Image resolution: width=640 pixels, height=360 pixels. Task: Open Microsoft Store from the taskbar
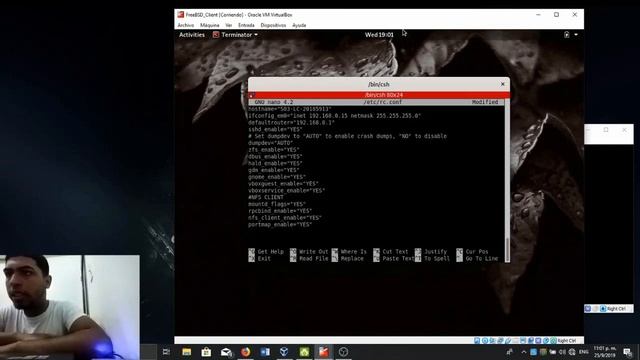206,351
